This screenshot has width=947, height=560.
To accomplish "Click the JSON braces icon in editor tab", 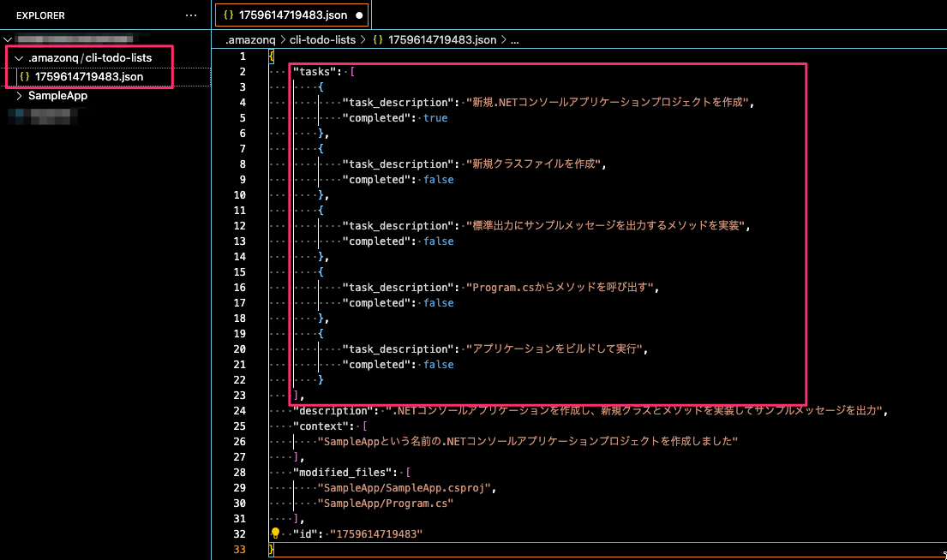I will coord(228,15).
